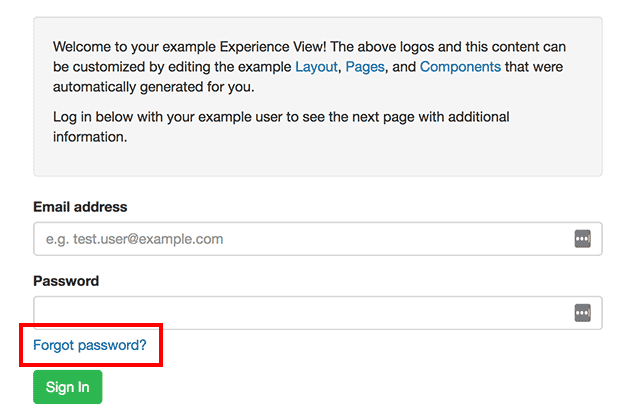Click the Email address label
Image resolution: width=627 pixels, height=411 pixels.
click(80, 207)
